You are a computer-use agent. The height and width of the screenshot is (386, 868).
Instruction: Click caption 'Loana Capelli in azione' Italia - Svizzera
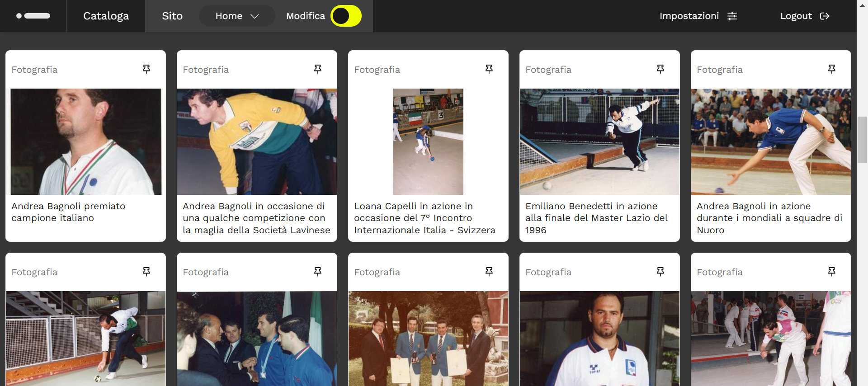[x=425, y=218]
